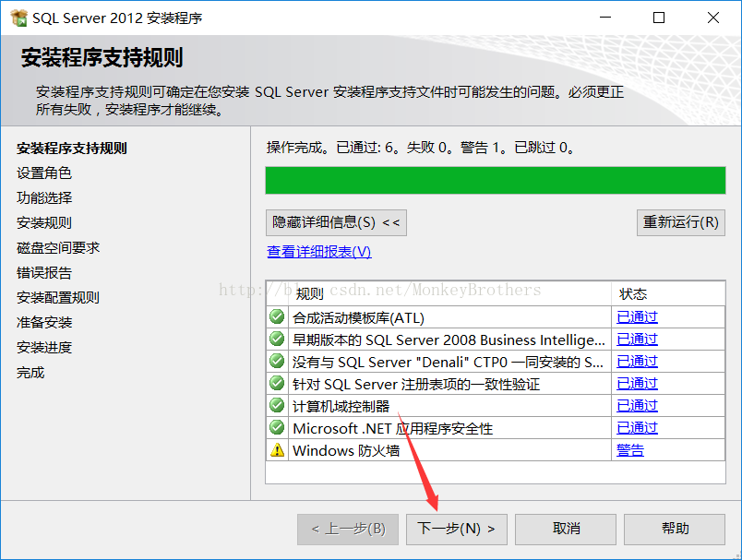Select 准备安装 step in sidebar
Viewport: 742px width, 560px height.
tap(44, 323)
